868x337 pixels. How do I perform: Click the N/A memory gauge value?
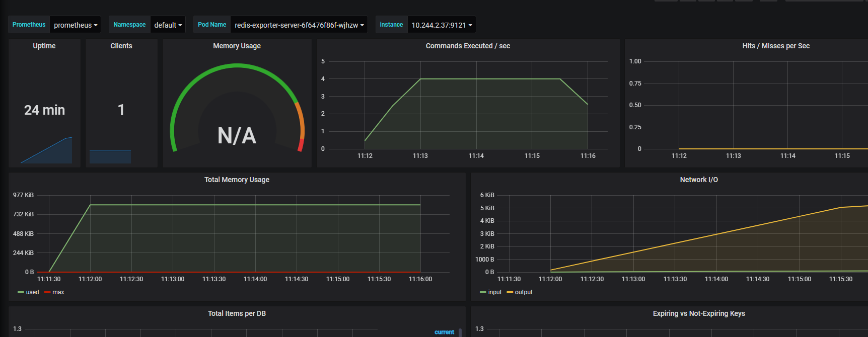click(237, 136)
